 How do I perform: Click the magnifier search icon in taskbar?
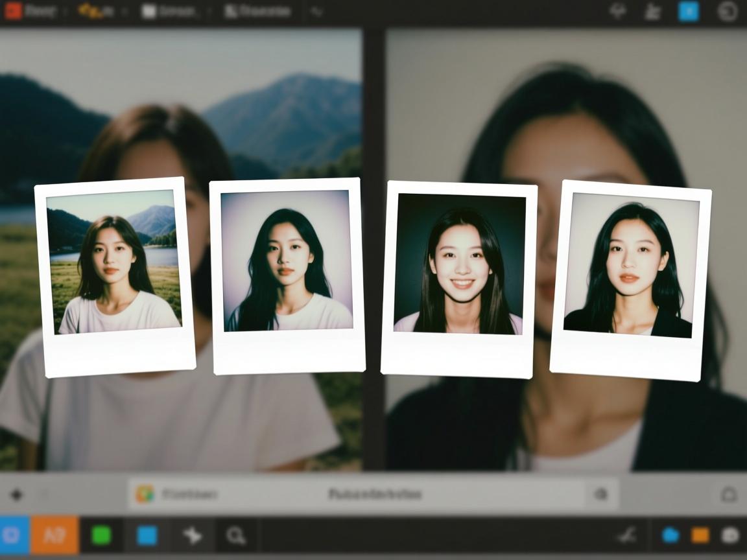point(236,535)
